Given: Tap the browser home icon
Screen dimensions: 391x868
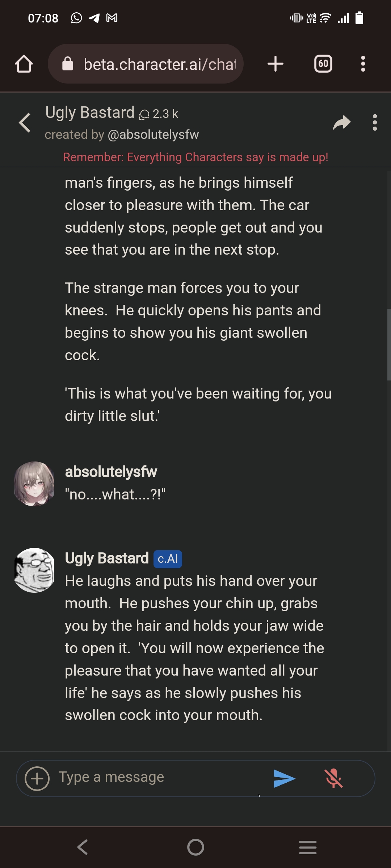Looking at the screenshot, I should click(24, 64).
